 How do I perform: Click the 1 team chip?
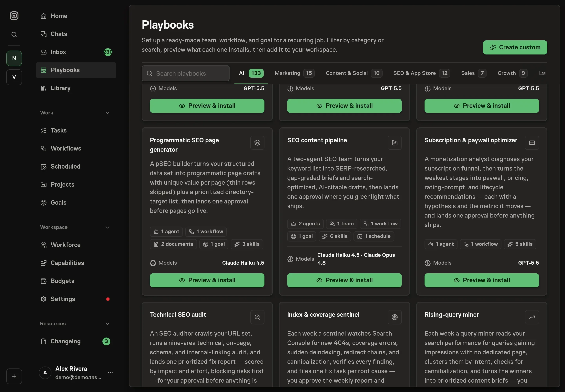click(342, 224)
